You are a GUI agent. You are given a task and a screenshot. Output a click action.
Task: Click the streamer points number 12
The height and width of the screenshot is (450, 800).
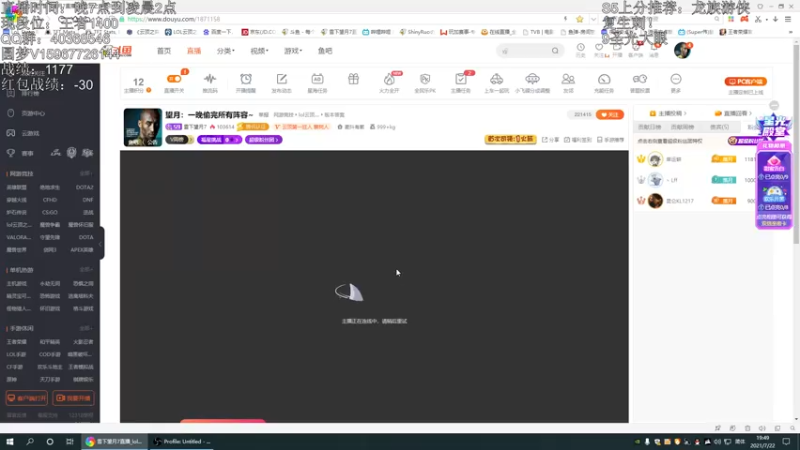click(138, 82)
